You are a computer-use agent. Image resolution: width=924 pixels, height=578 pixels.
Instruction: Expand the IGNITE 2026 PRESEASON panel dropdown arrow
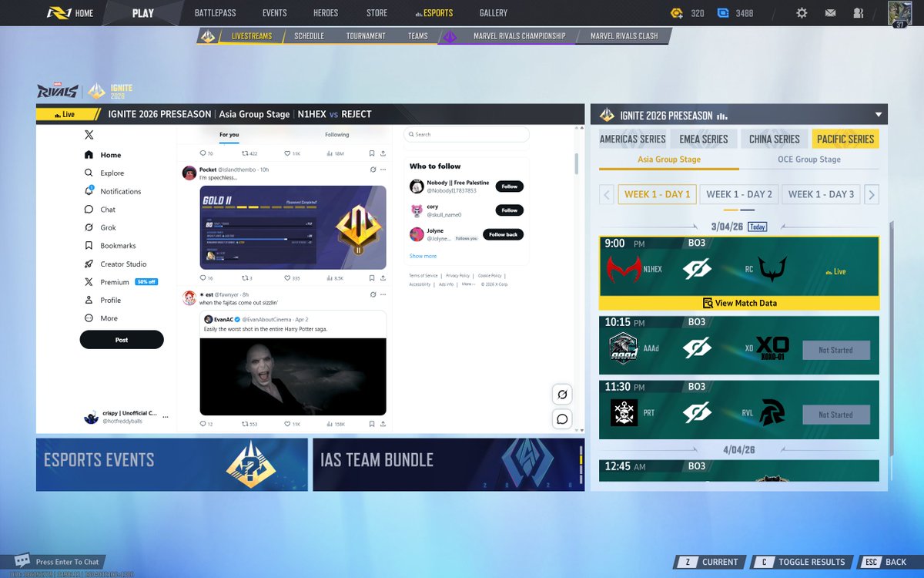[879, 115]
